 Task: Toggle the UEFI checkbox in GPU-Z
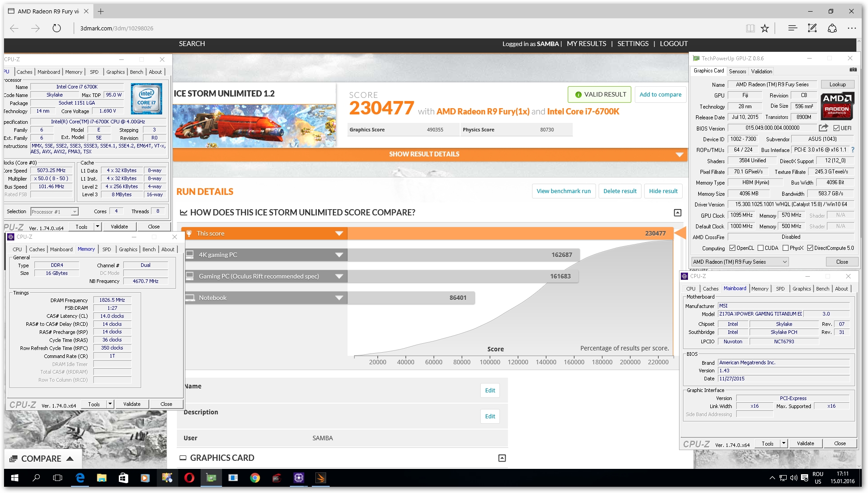coord(836,128)
